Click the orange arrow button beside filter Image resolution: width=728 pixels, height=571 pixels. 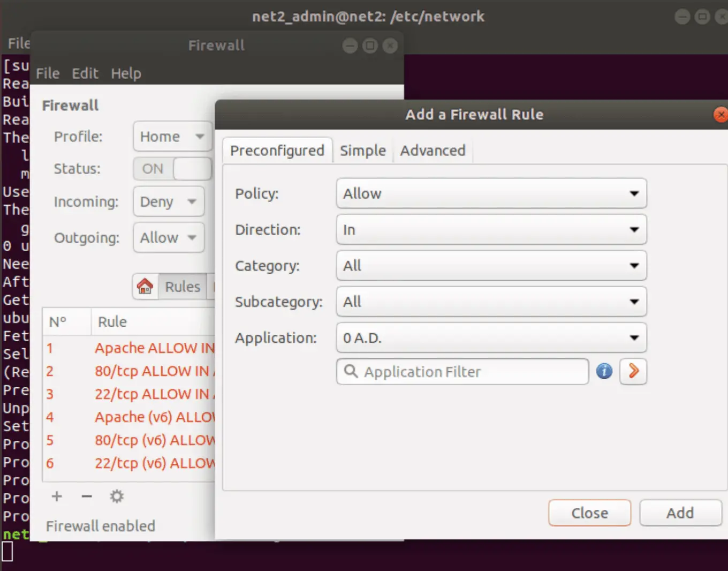point(633,371)
